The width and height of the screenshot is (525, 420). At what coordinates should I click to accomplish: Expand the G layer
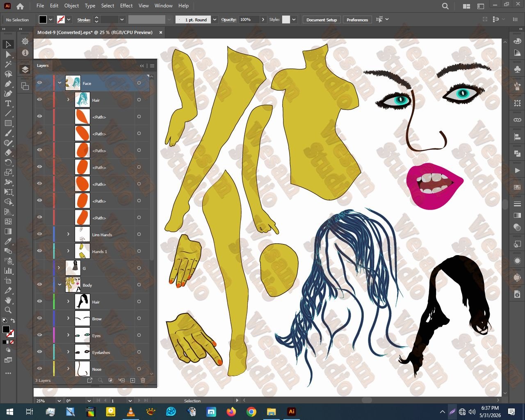pos(59,268)
